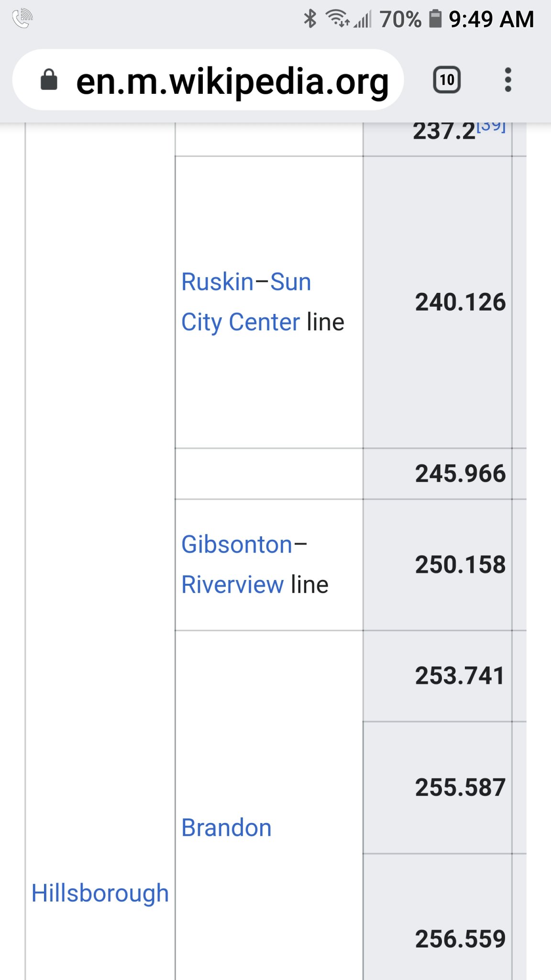Tap the Bluetooth status icon

(310, 19)
